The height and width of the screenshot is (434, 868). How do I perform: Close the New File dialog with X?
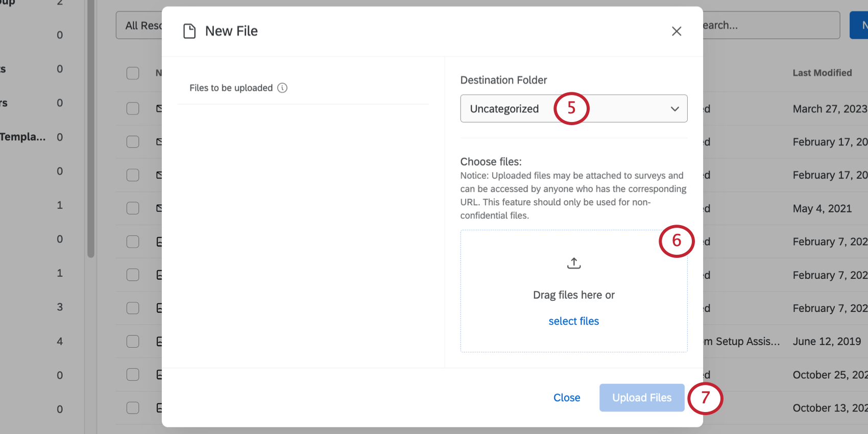coord(677,31)
